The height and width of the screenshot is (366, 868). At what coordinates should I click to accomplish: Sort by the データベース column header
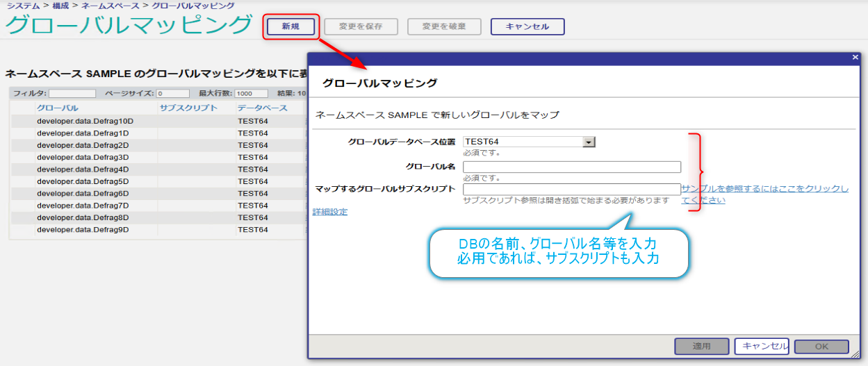click(262, 108)
